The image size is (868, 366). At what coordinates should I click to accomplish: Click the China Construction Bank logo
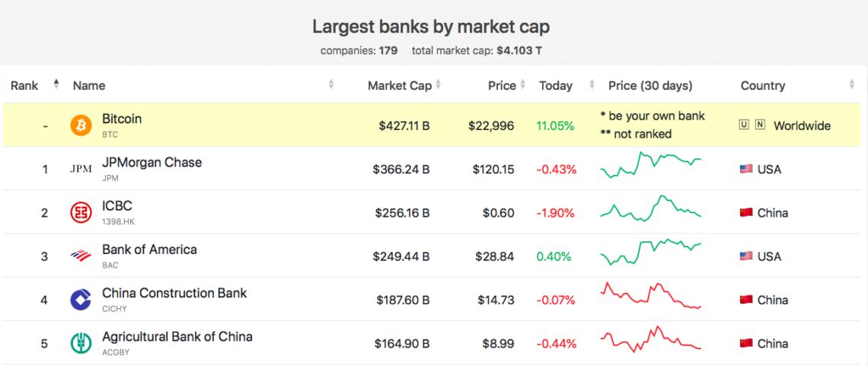(x=81, y=300)
